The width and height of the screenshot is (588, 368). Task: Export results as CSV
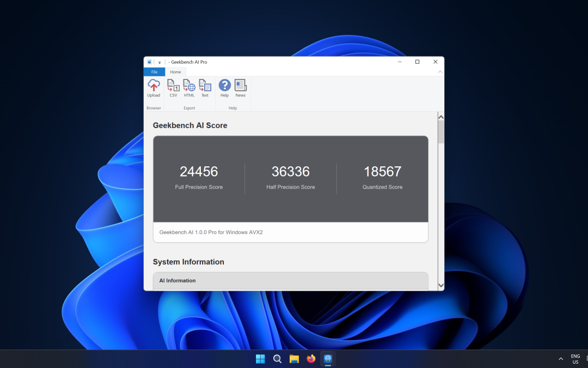173,87
